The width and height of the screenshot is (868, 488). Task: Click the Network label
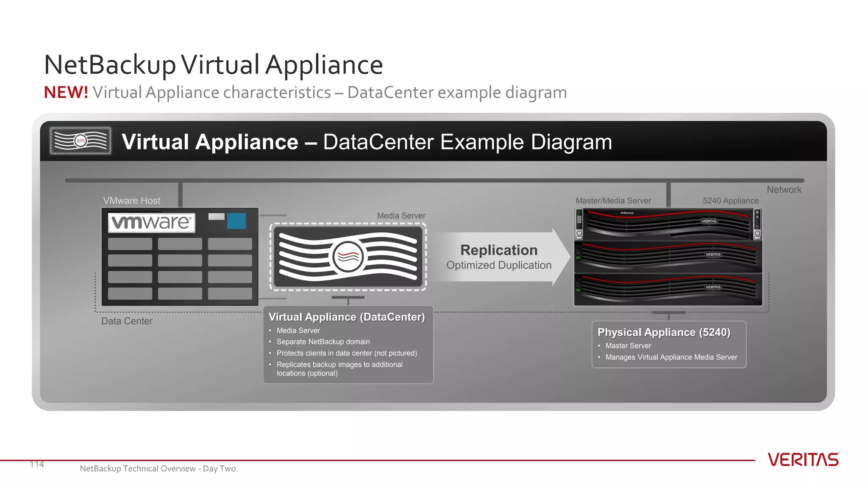pyautogui.click(x=784, y=190)
